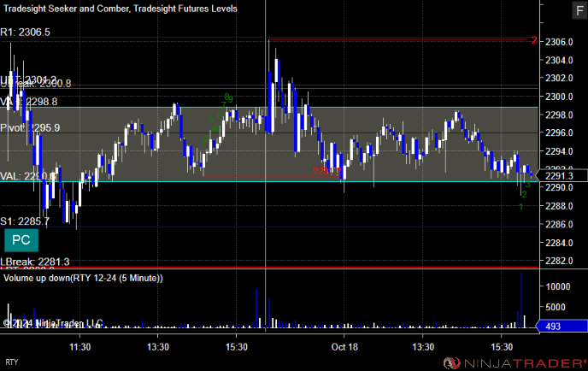Click the 2306.0 price axis label
The image size is (588, 371).
(559, 42)
